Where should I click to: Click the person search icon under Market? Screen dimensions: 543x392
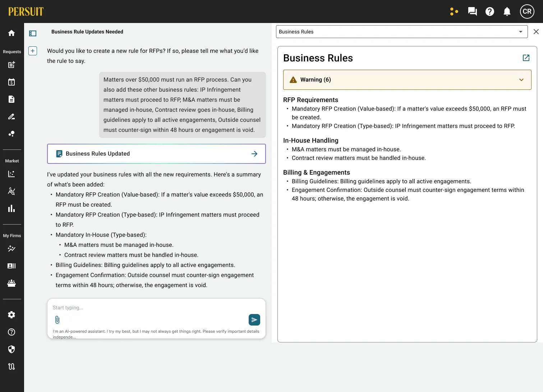(11, 191)
